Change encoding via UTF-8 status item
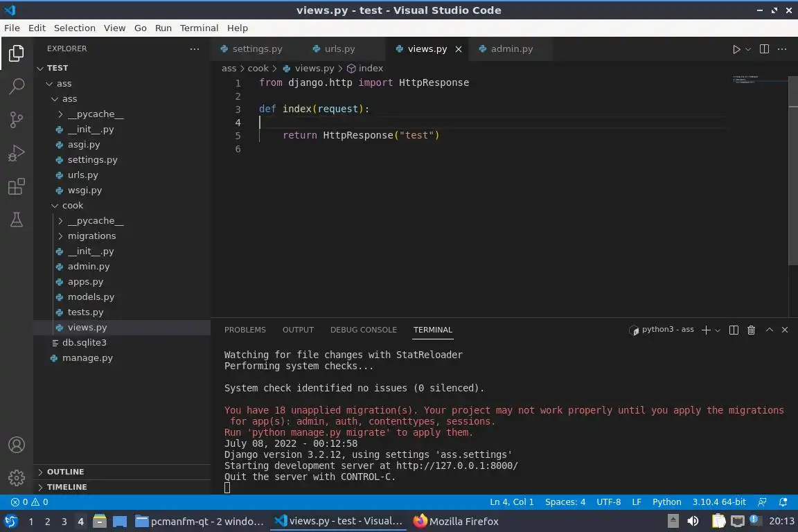The image size is (798, 532). pos(608,502)
